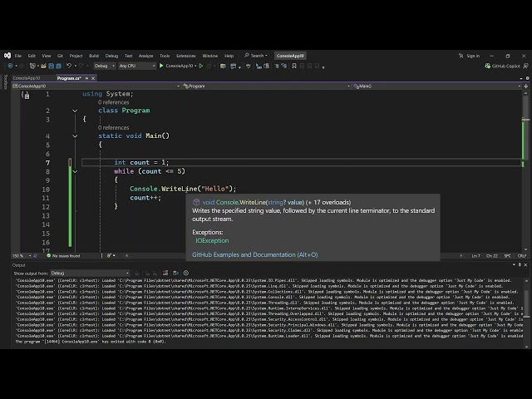
Task: Click the browser/folder view toolbar icon
Action: (x=223, y=66)
